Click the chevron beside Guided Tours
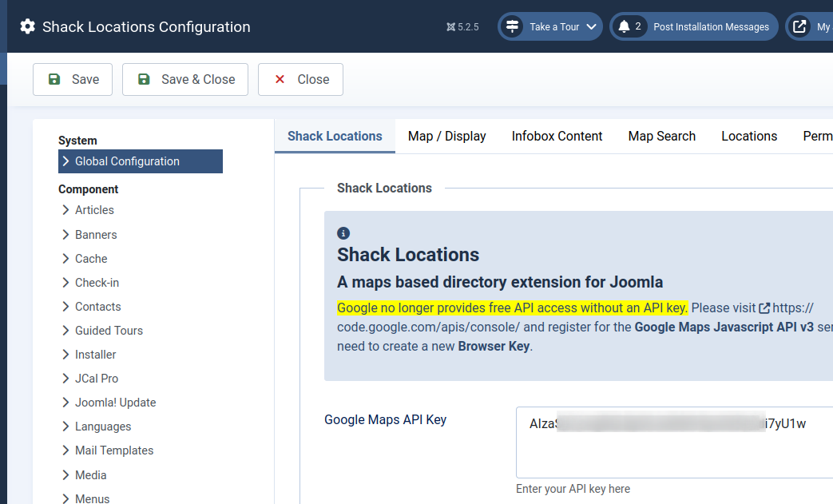 coord(65,331)
